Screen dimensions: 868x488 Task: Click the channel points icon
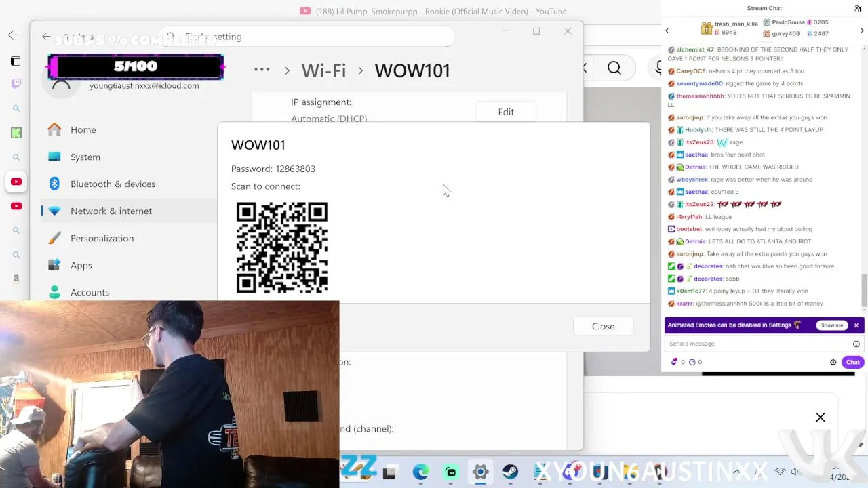pos(692,362)
